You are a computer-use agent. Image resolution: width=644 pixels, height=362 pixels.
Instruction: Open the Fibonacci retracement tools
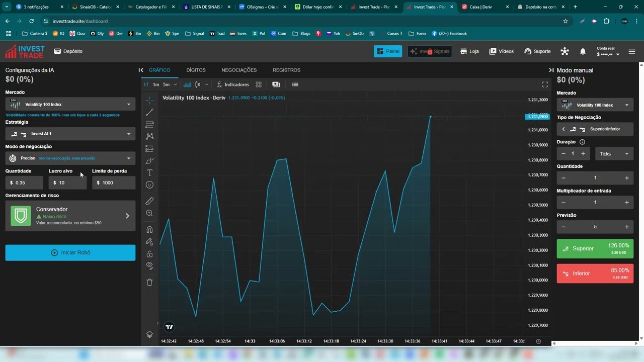[x=149, y=124]
